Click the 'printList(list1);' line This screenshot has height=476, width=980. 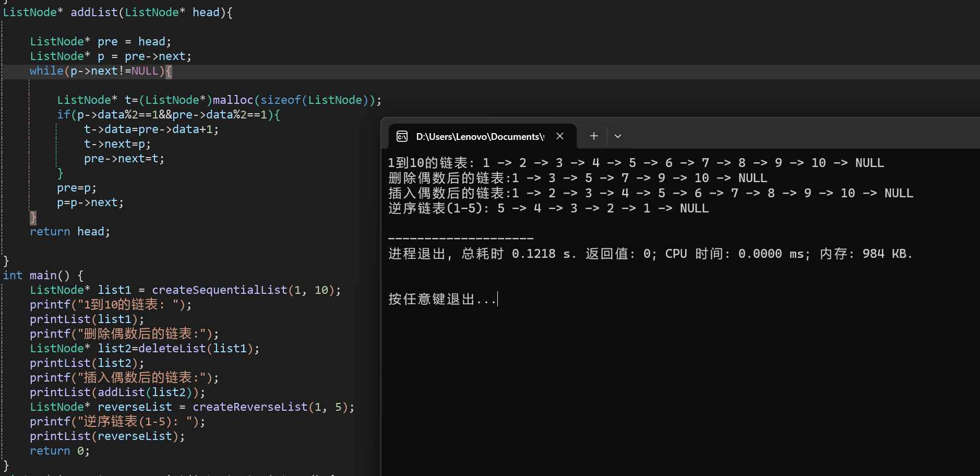pyautogui.click(x=87, y=319)
